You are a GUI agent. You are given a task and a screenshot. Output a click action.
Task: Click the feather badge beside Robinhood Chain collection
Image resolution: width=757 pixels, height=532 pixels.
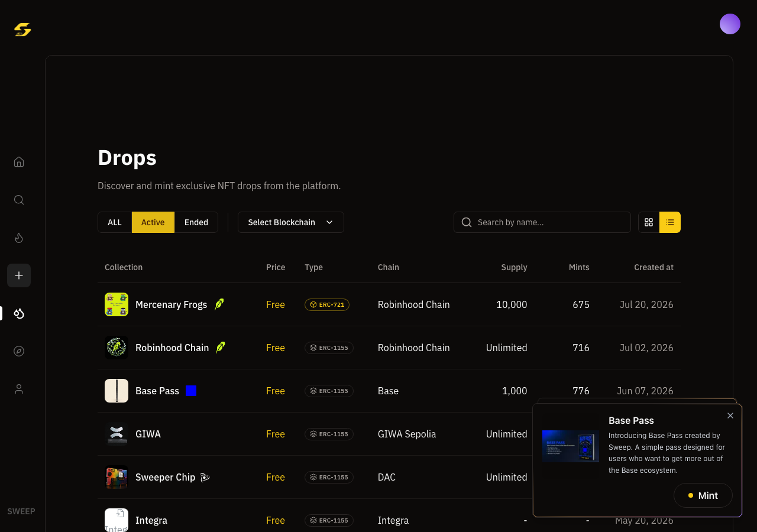pyautogui.click(x=221, y=348)
